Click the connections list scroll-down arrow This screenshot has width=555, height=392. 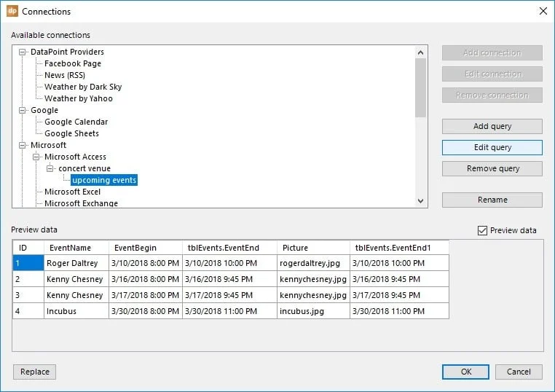pyautogui.click(x=420, y=201)
